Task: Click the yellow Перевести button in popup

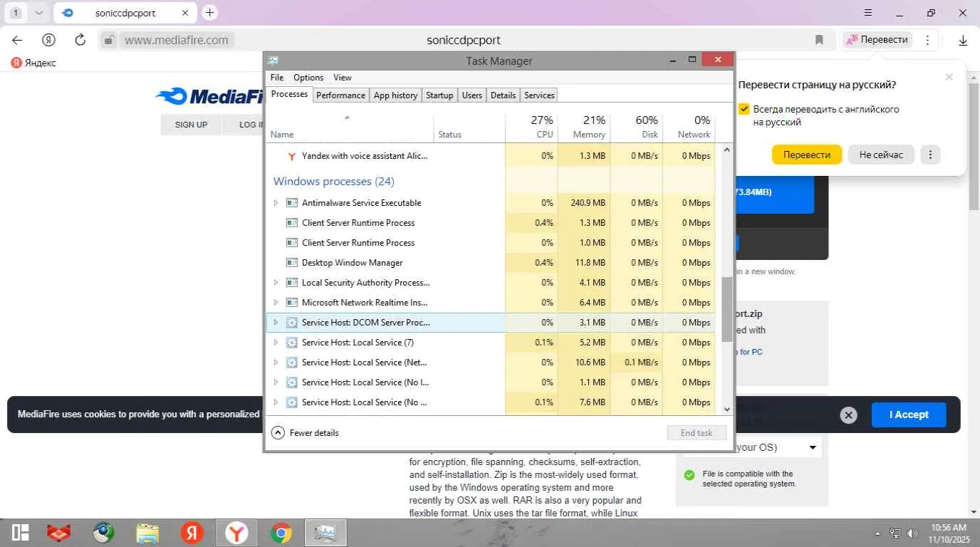Action: tap(807, 155)
